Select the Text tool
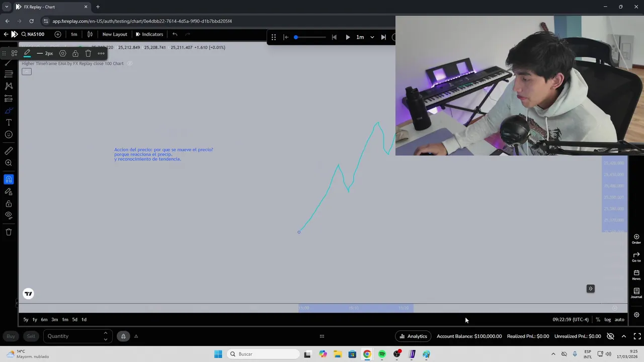 9,123
